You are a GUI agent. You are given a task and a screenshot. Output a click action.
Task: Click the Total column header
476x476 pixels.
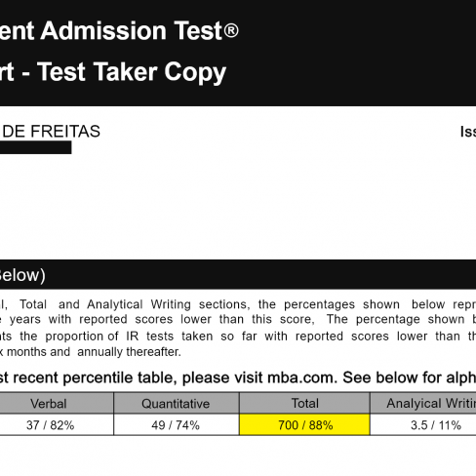tap(304, 404)
